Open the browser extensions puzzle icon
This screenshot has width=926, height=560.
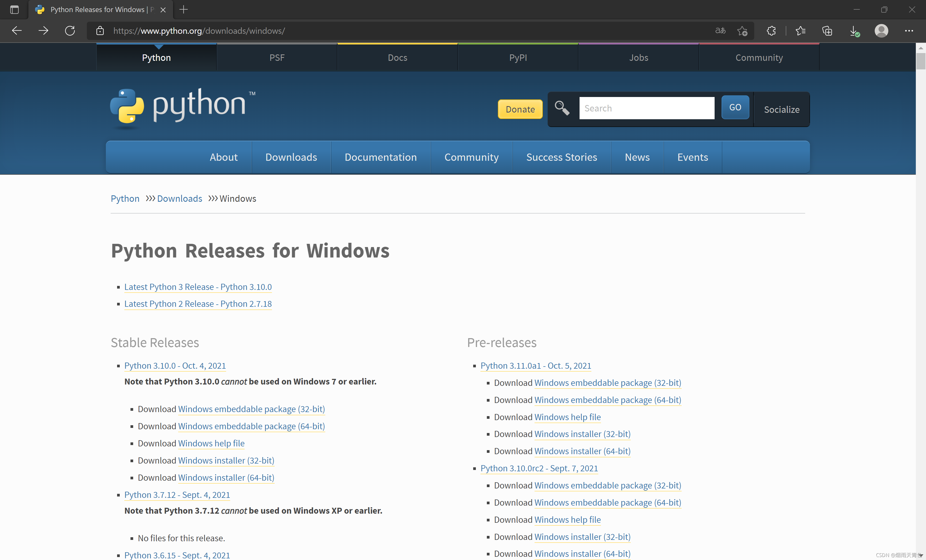click(771, 31)
